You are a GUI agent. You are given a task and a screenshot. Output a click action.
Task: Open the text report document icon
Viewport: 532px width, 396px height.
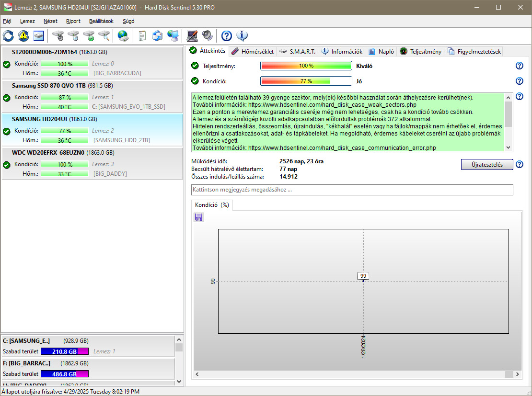click(x=142, y=36)
